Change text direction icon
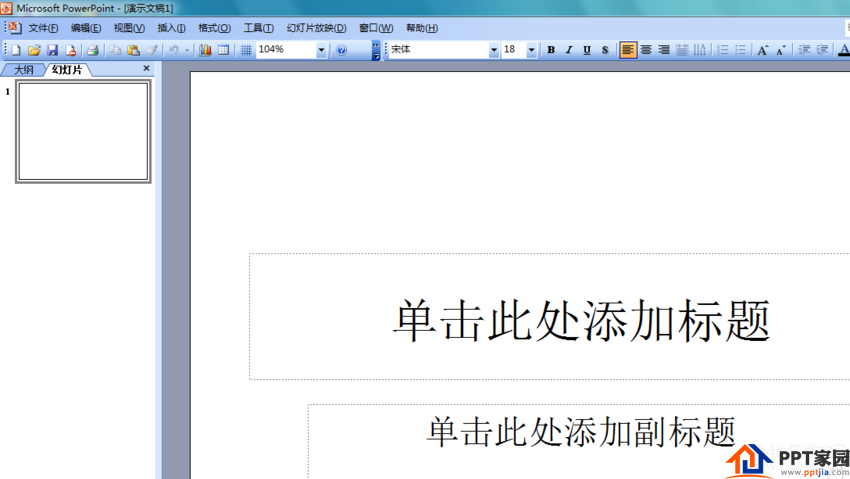 pos(700,50)
